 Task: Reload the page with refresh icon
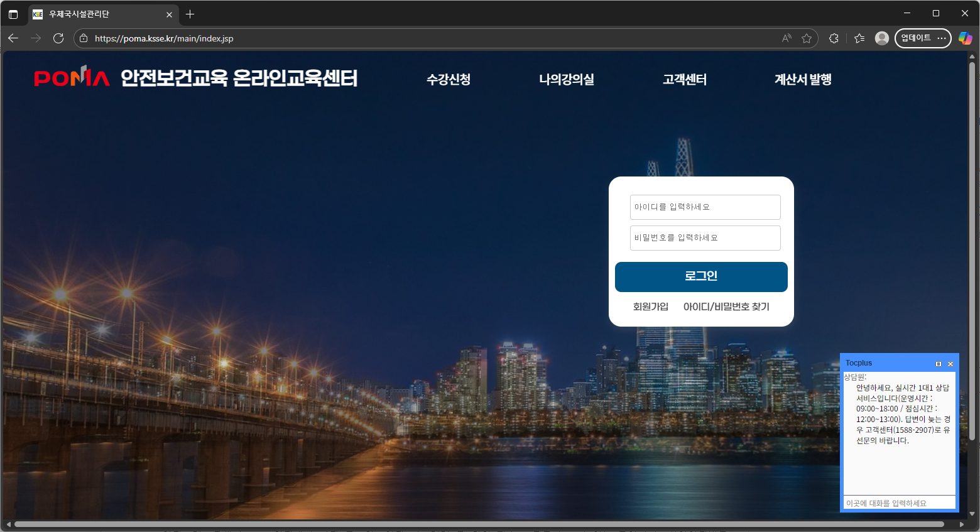click(x=58, y=38)
